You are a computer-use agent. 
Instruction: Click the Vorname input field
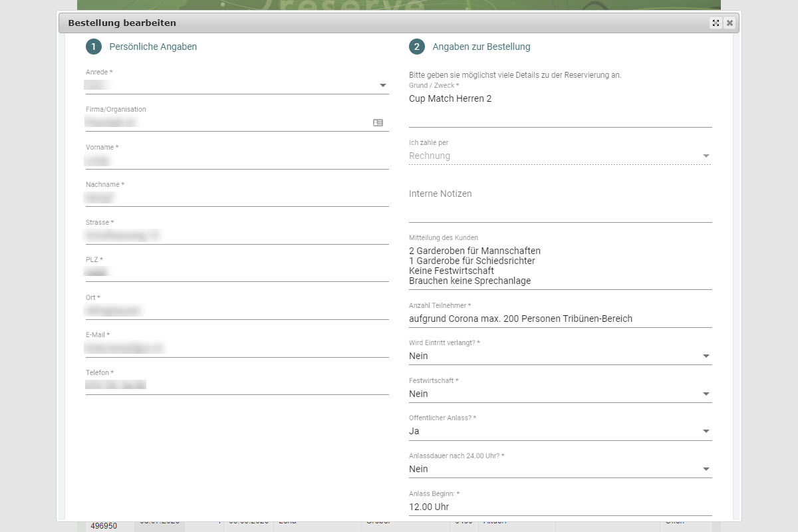237,161
